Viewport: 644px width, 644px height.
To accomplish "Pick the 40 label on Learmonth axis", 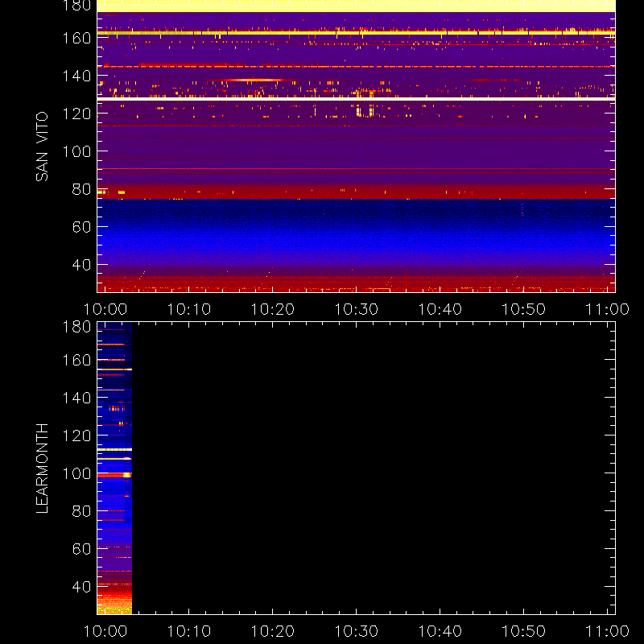I will [x=81, y=587].
